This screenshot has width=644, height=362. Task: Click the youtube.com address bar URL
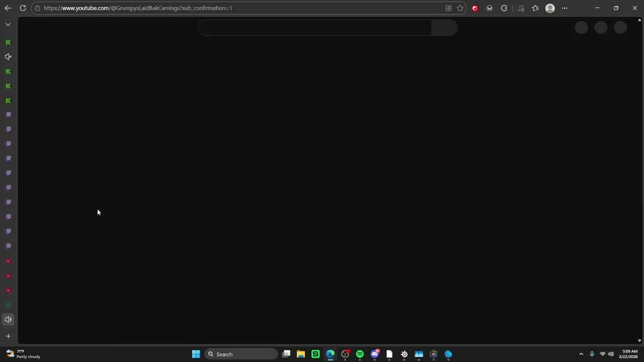pos(138,8)
